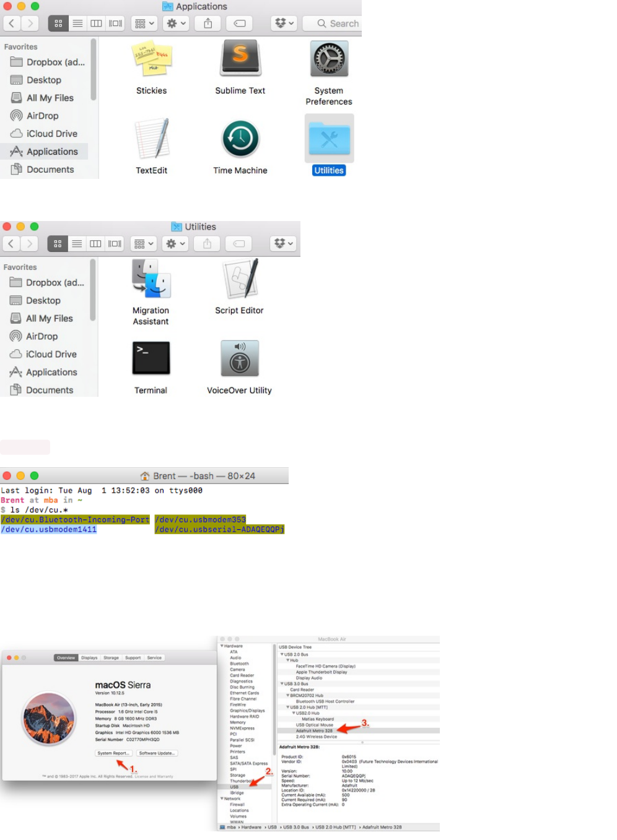Switch Applications window to list view
The width and height of the screenshot is (617, 840).
click(x=77, y=24)
